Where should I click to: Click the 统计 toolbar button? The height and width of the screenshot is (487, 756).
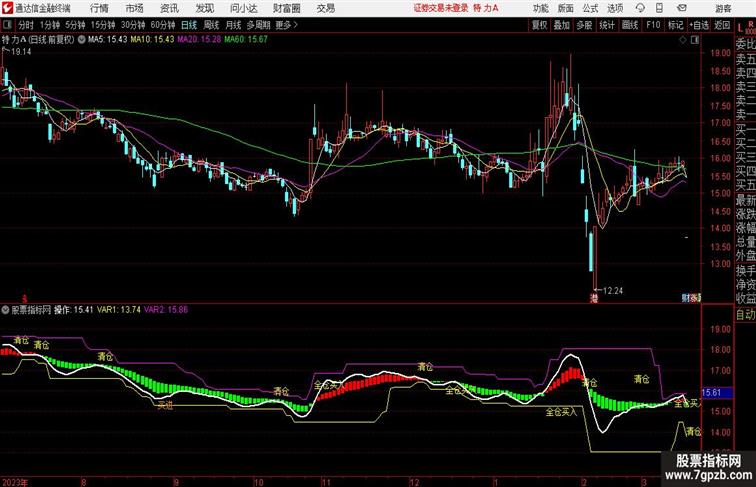(607, 25)
